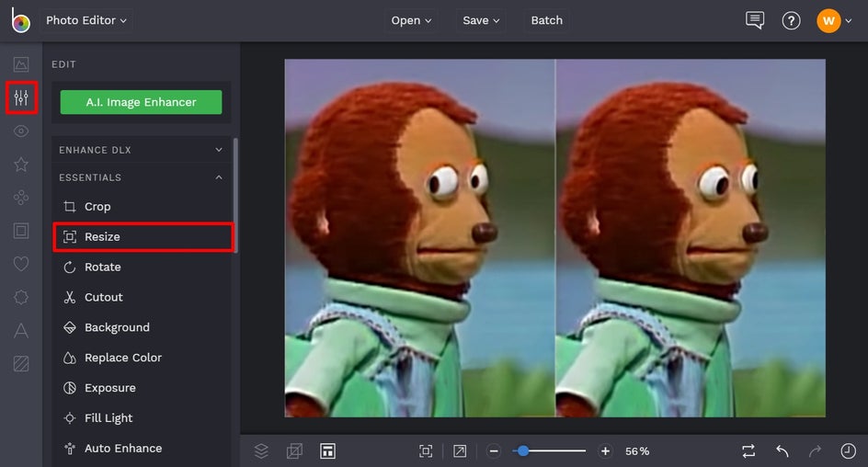Screen dimensions: 868x467
Task: Open the Image Manager sidebar icon
Action: click(21, 64)
